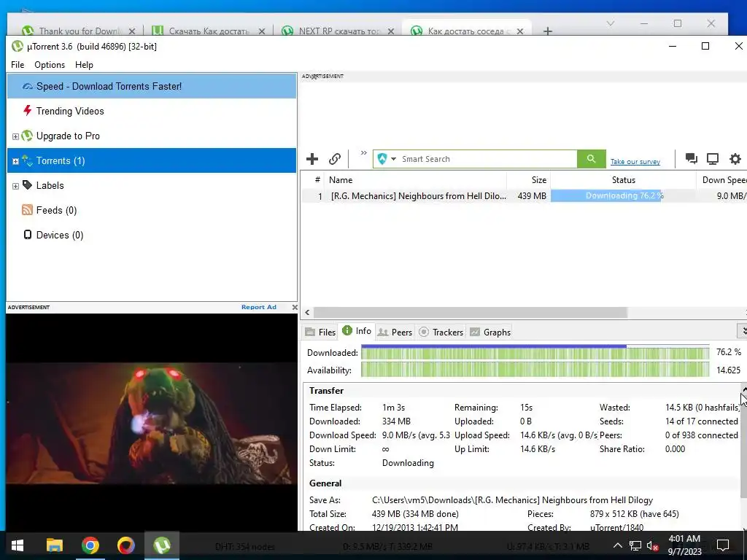Click the Labels tag icon
The height and width of the screenshot is (560, 747).
pos(28,184)
